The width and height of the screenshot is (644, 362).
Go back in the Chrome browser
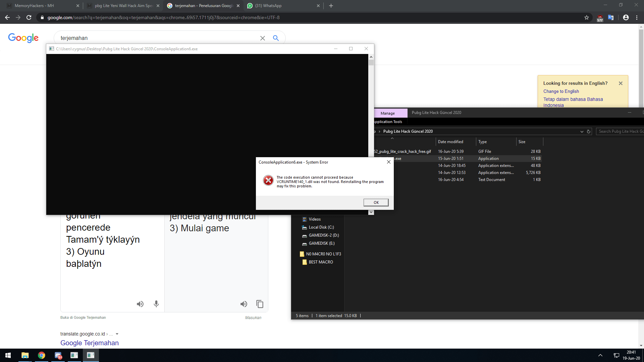7,17
